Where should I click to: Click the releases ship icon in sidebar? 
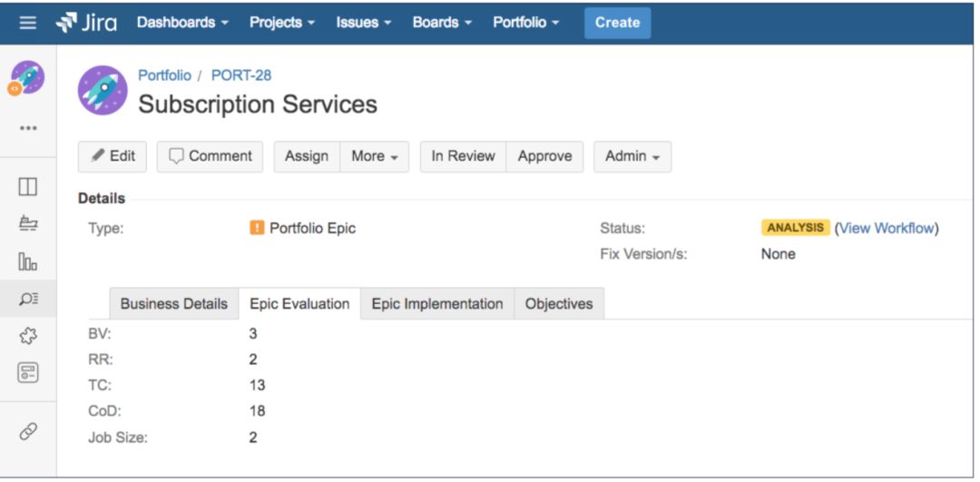(28, 224)
